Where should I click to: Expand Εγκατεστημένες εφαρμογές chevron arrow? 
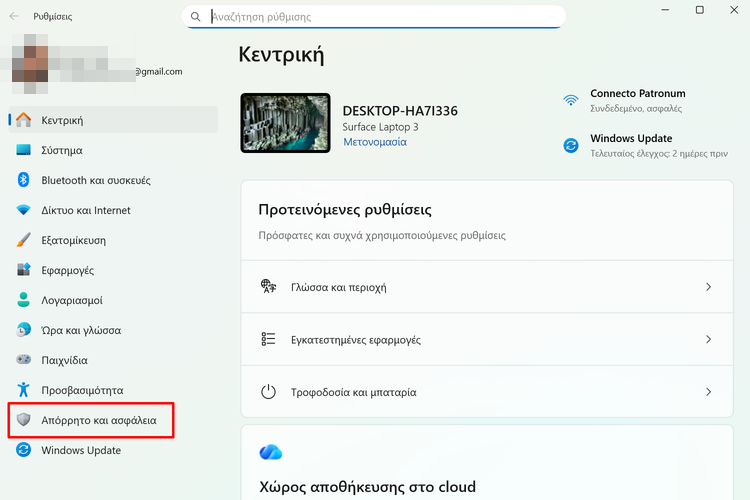708,340
